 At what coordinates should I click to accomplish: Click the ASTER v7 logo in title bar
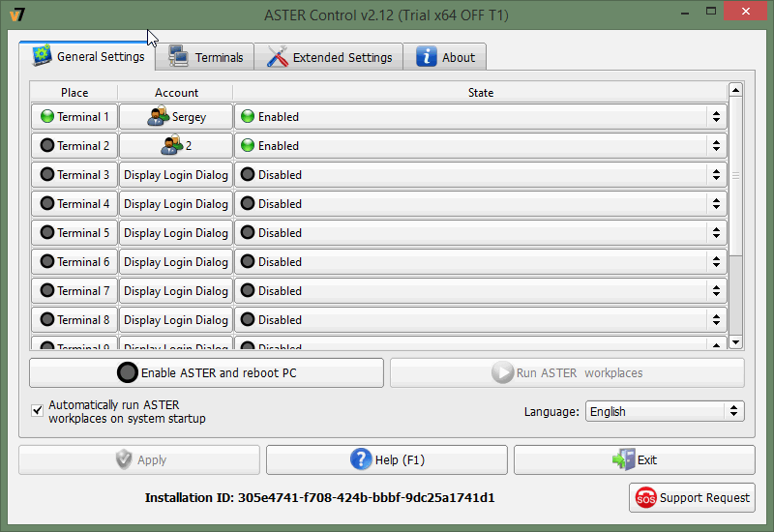17,15
